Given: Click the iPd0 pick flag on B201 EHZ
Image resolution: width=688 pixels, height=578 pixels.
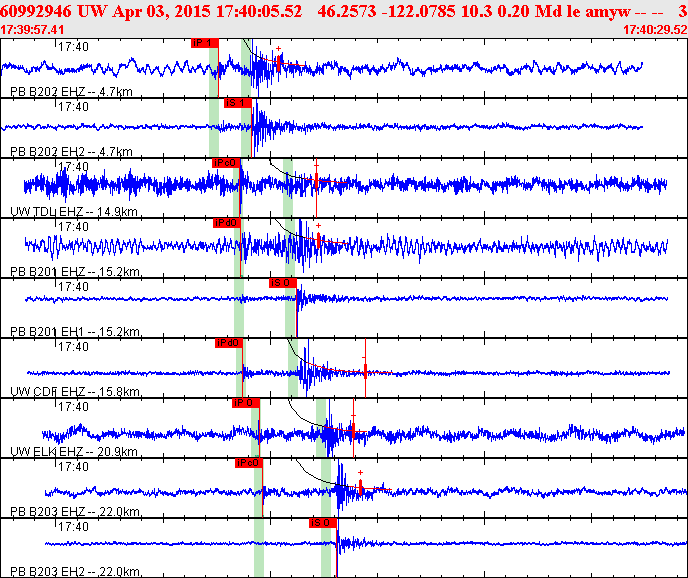Looking at the screenshot, I should click(227, 223).
